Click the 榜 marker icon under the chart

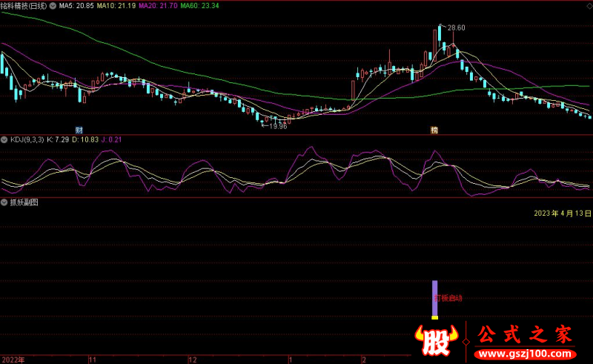[x=434, y=130]
